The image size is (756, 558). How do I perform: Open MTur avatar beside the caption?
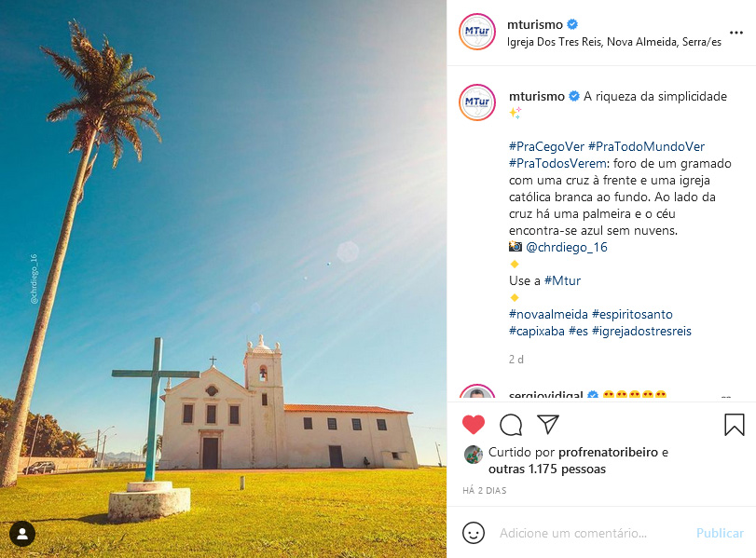pyautogui.click(x=477, y=102)
